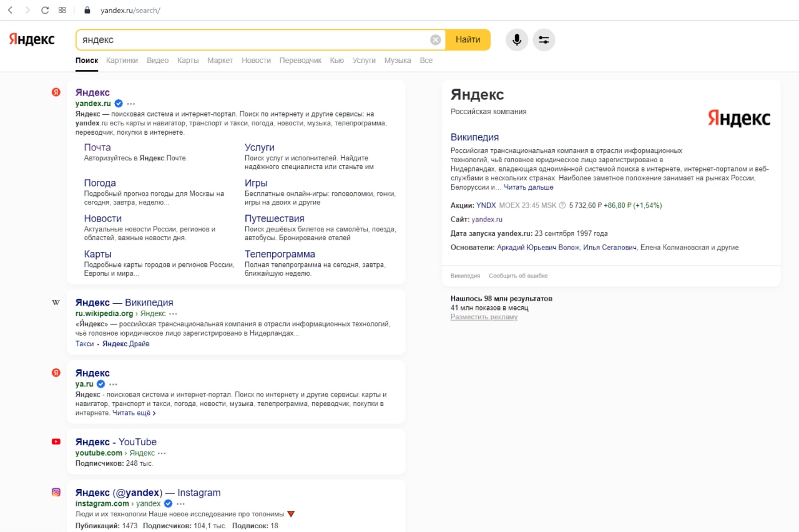This screenshot has height=532, width=799.
Task: Open the Игры sitelink
Action: [256, 183]
